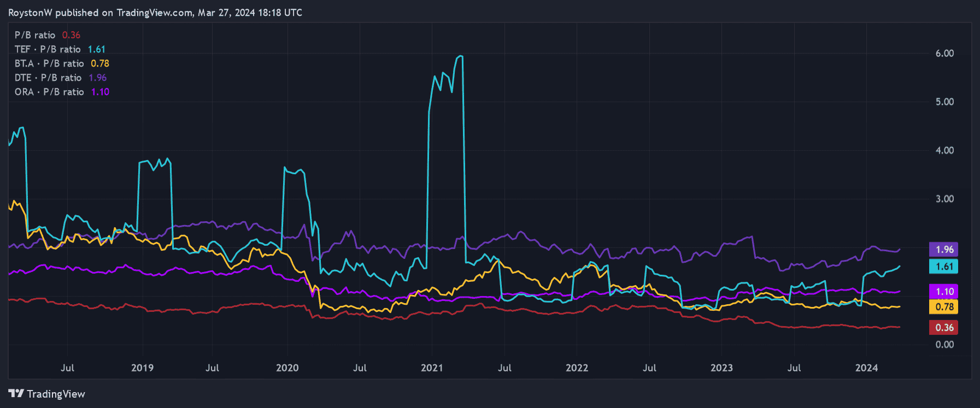980x408 pixels.
Task: Select the 2020 label on time axis
Action: pyautogui.click(x=287, y=368)
